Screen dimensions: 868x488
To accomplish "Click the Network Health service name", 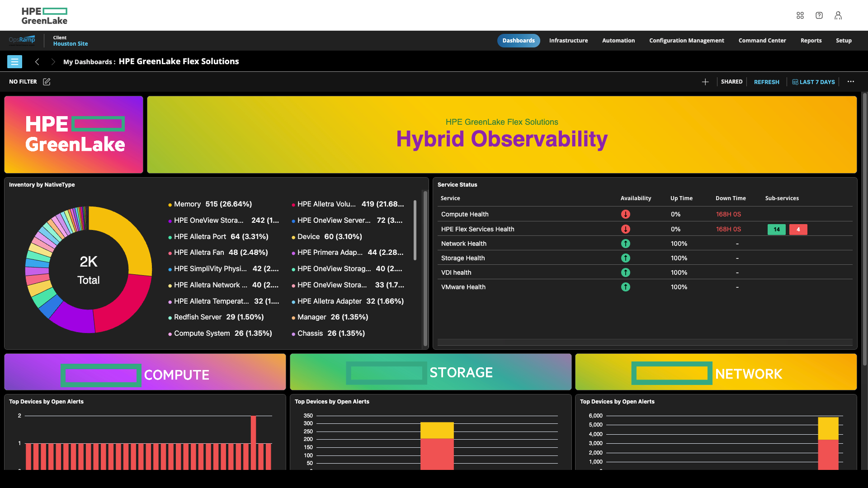I will click(x=463, y=244).
